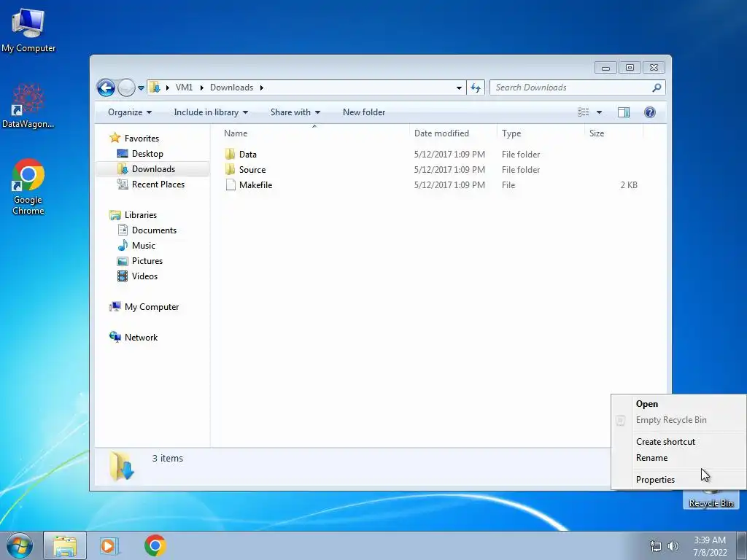Choose Rename in the context menu
Viewport: 747px width, 560px height.
point(678,458)
